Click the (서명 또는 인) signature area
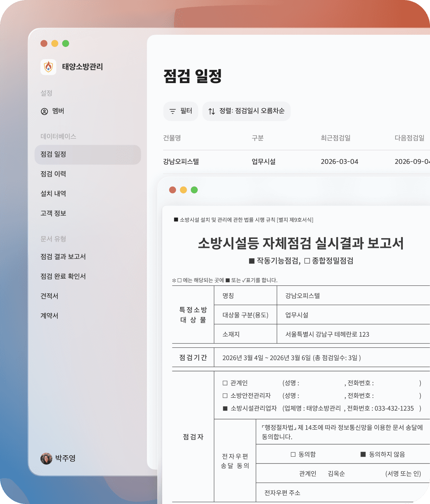The image size is (430, 504). (403, 474)
